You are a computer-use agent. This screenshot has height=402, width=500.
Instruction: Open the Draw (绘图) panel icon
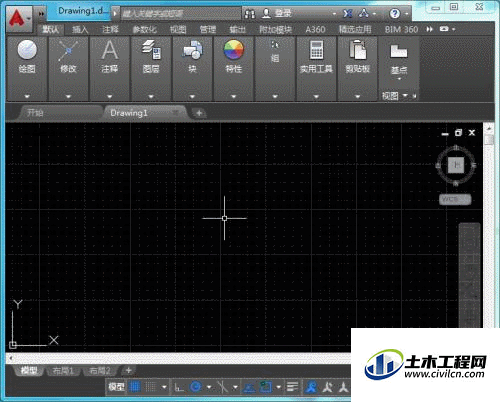pyautogui.click(x=27, y=50)
